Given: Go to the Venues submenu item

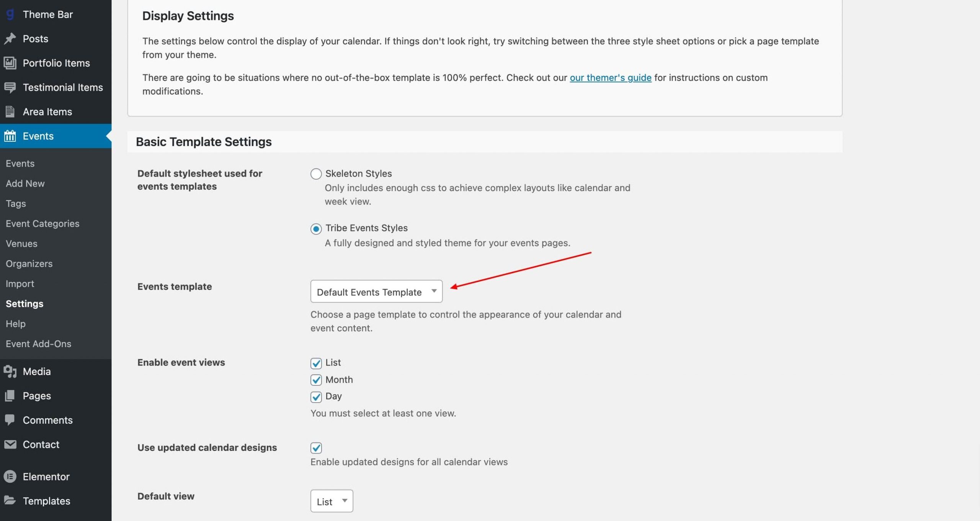Looking at the screenshot, I should [21, 244].
